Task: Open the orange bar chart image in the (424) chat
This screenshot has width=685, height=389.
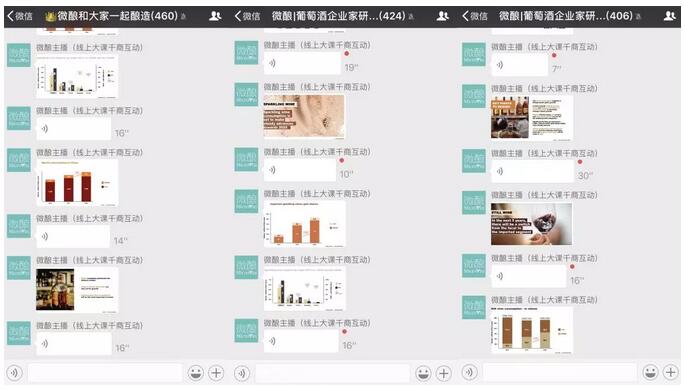Action: pos(304,224)
